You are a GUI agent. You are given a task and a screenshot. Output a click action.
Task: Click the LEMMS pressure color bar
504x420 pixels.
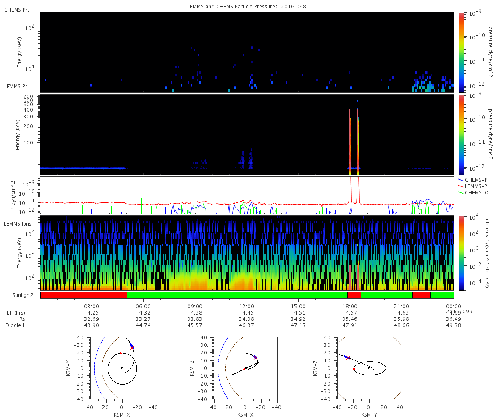(x=461, y=134)
